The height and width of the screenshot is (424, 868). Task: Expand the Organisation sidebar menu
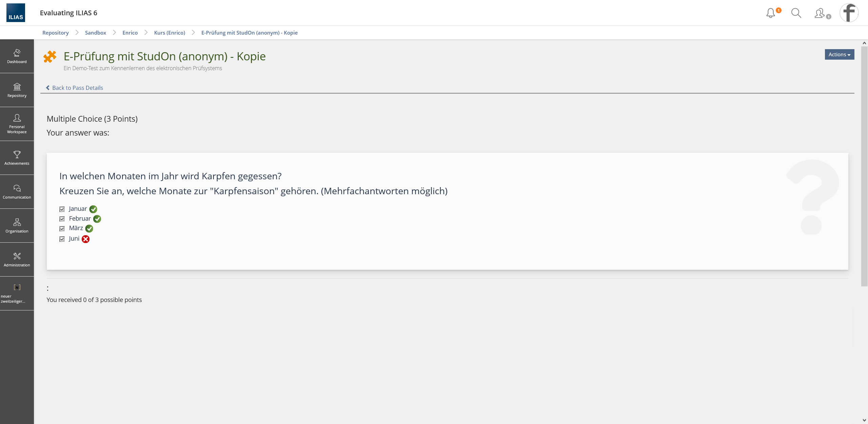tap(17, 226)
